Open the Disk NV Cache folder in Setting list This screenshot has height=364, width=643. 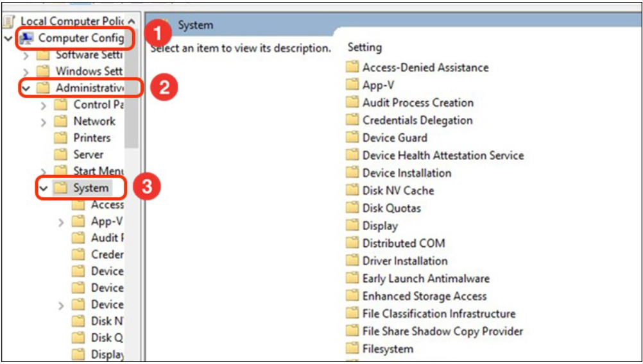(390, 190)
